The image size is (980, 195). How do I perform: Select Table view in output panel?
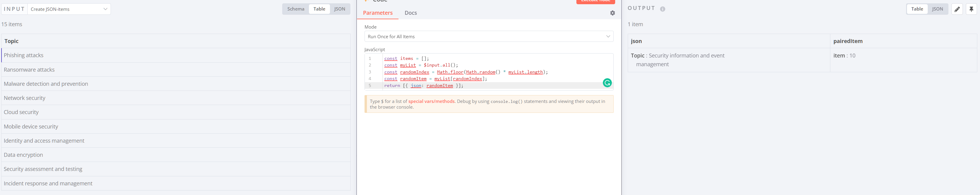pyautogui.click(x=917, y=9)
